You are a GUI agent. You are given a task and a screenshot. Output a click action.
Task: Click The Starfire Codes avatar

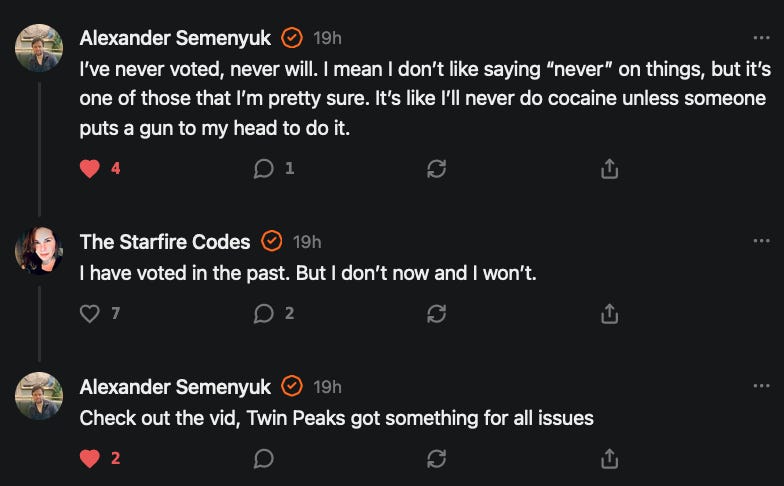click(39, 250)
